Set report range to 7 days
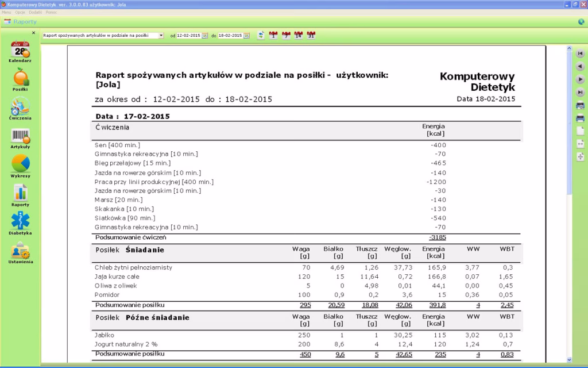This screenshot has height=368, width=588. (286, 35)
